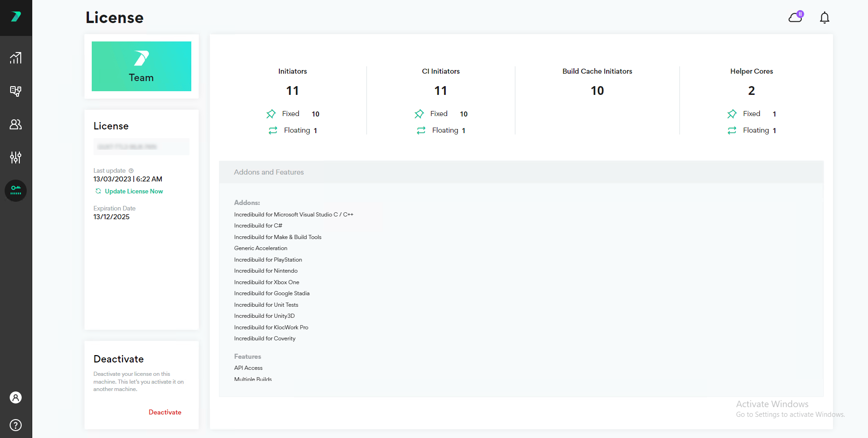Image resolution: width=868 pixels, height=438 pixels.
Task: Click the Fixed pin icon under Initiators
Action: [x=271, y=114]
